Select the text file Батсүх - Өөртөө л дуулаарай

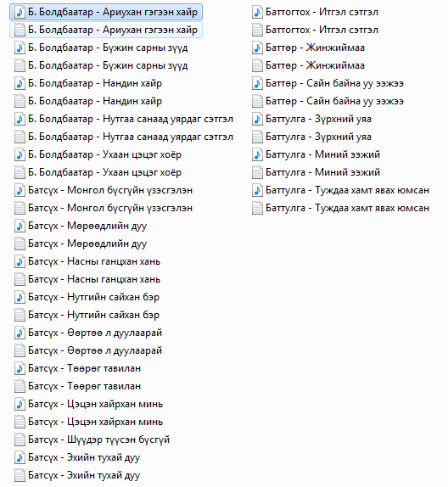88,350
